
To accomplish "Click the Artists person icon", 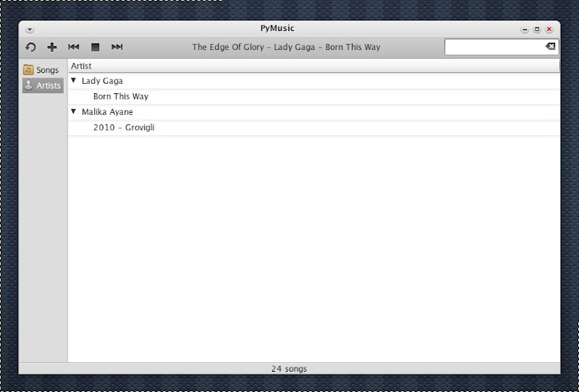I will (x=28, y=85).
